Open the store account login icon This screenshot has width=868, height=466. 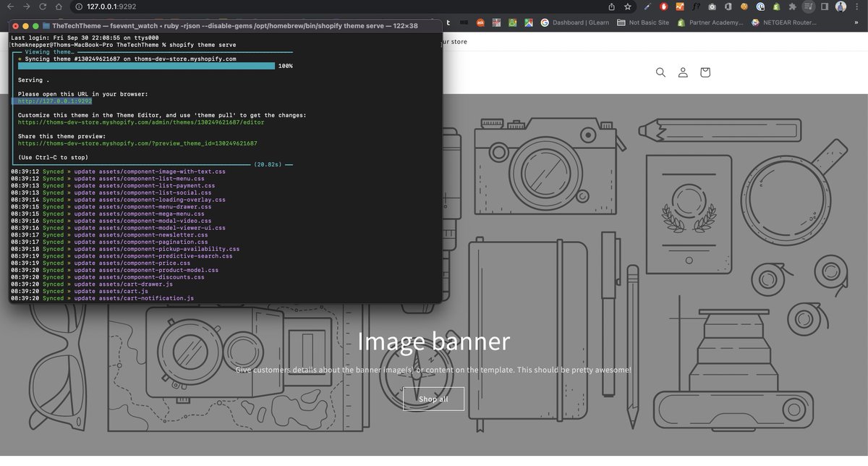tap(683, 72)
